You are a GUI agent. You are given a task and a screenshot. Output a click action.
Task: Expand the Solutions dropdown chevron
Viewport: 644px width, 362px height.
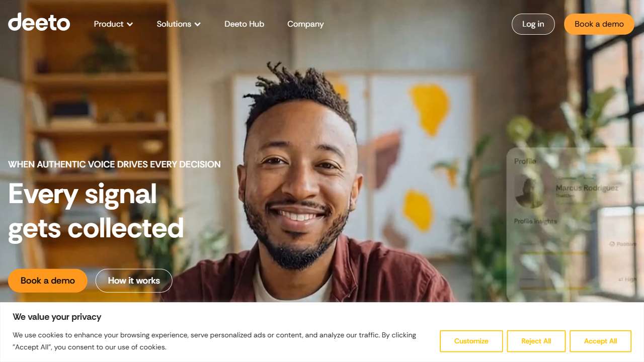pos(198,24)
